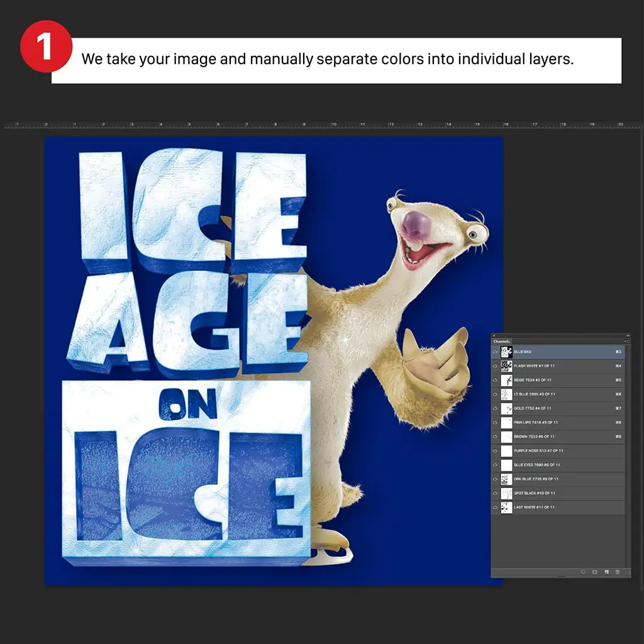The height and width of the screenshot is (644, 644).
Task: Click the BEIGE 7534 channel thumbnail
Action: pos(506,380)
